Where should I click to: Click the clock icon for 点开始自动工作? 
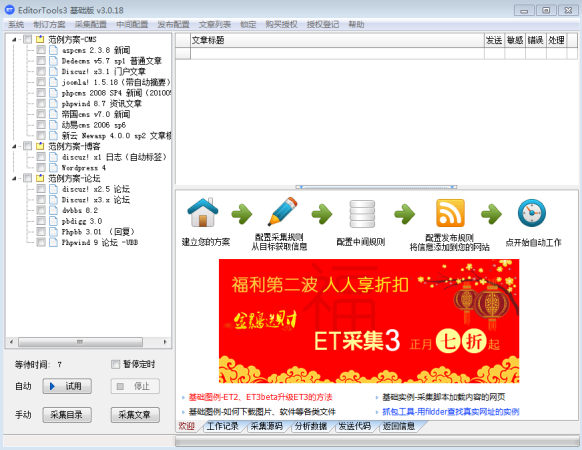click(532, 213)
